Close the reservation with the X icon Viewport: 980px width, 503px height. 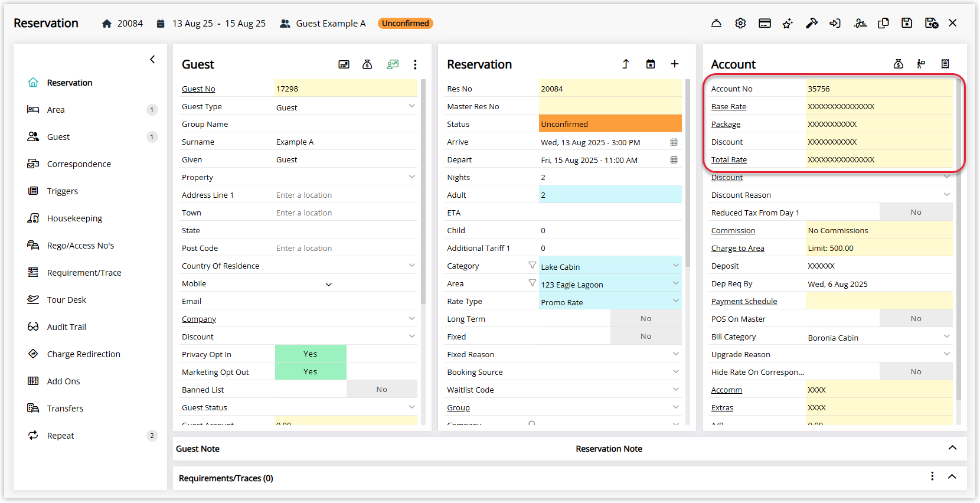953,23
